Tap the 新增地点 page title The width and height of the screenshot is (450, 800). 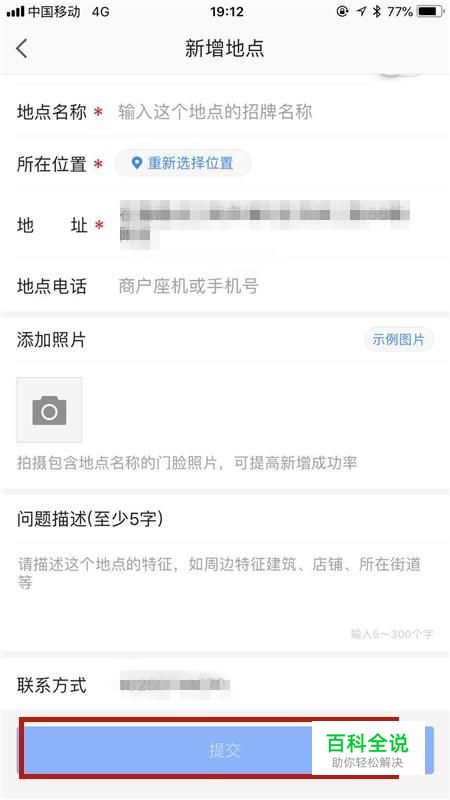point(224,48)
